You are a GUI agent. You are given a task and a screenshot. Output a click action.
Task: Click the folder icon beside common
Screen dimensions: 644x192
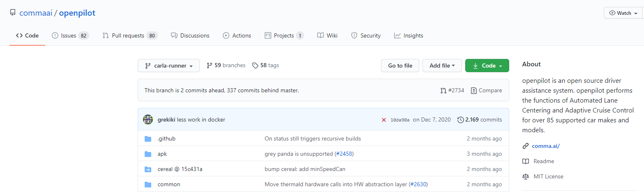[148, 184]
